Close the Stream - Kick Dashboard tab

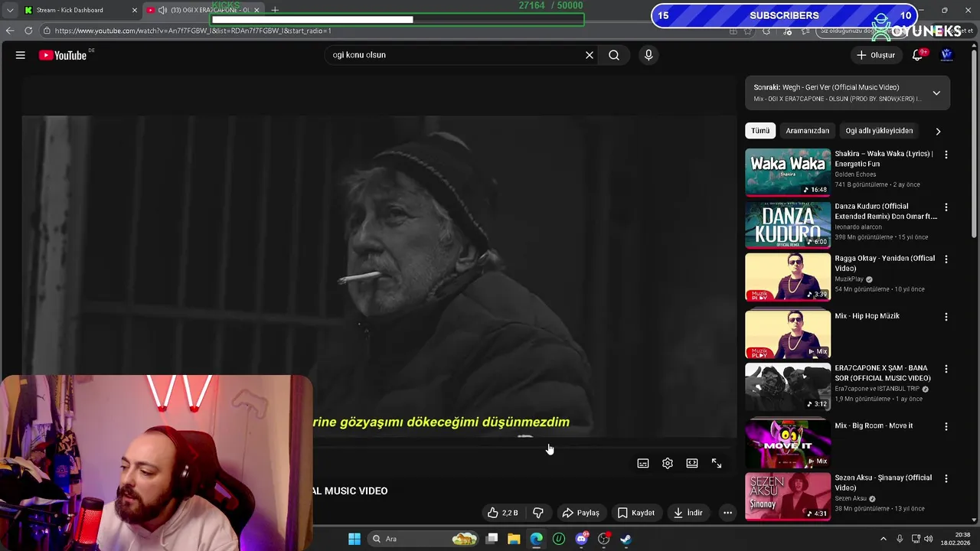(135, 10)
